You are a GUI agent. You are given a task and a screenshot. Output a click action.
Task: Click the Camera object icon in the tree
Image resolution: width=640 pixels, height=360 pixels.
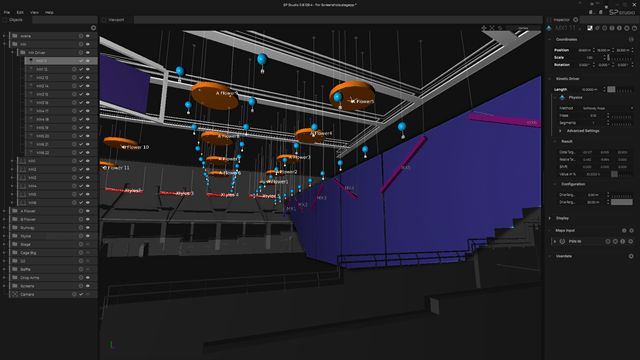tap(15, 294)
